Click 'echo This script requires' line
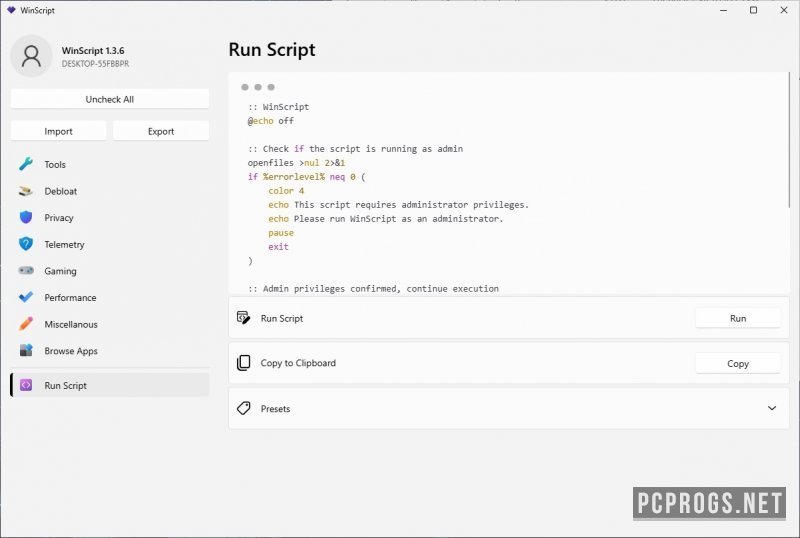Viewport: 800px width, 538px height. point(398,204)
